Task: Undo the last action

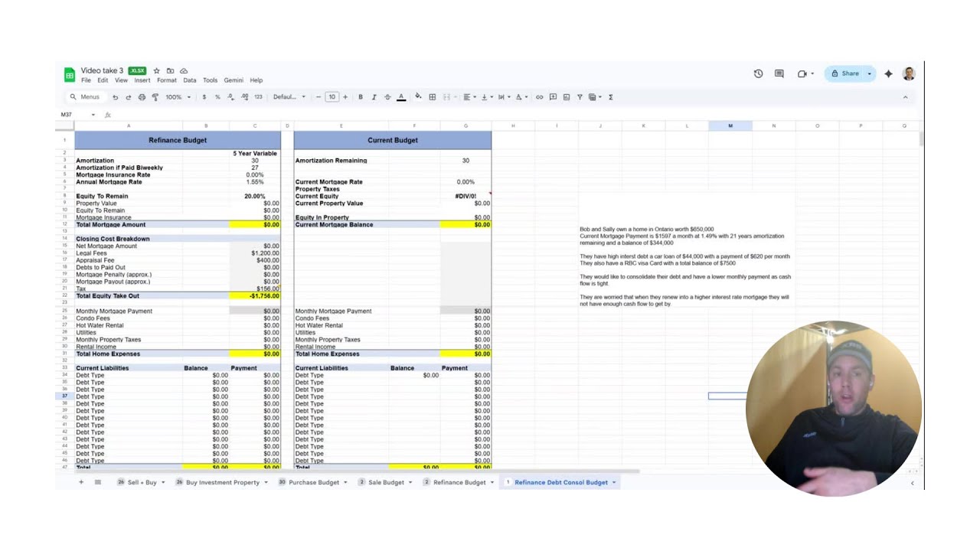Action: coord(115,97)
